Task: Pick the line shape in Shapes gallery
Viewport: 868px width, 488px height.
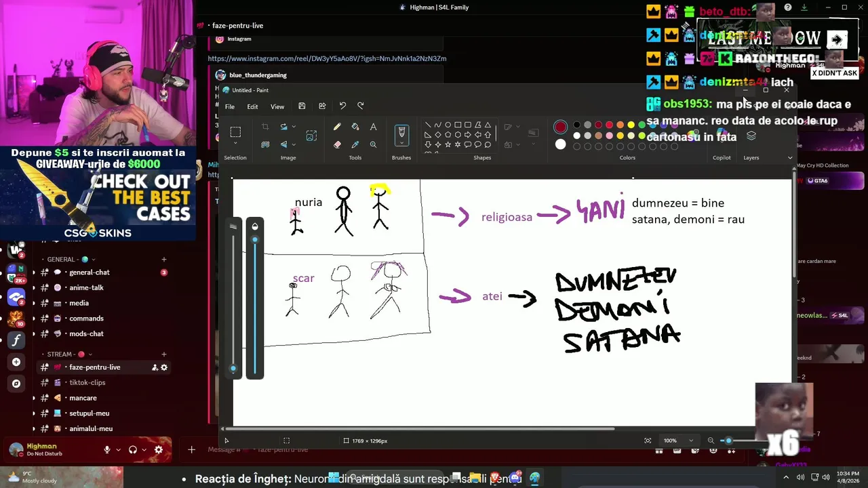Action: click(x=428, y=125)
